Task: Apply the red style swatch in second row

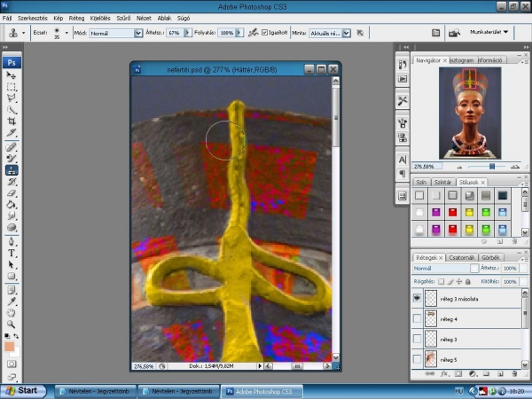Action: (452, 213)
